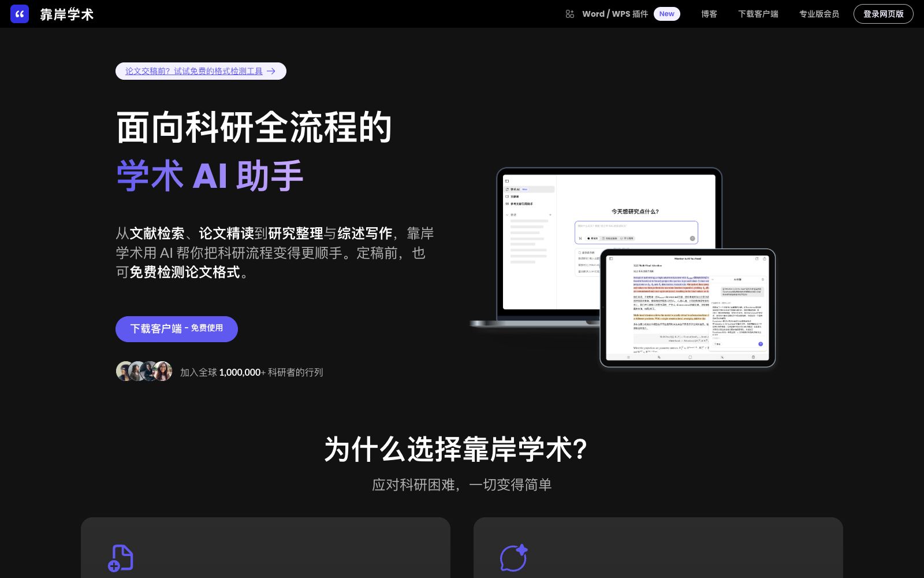This screenshot has height=578, width=924.
Task: Click the first user avatar in the avatar group
Action: click(x=124, y=371)
